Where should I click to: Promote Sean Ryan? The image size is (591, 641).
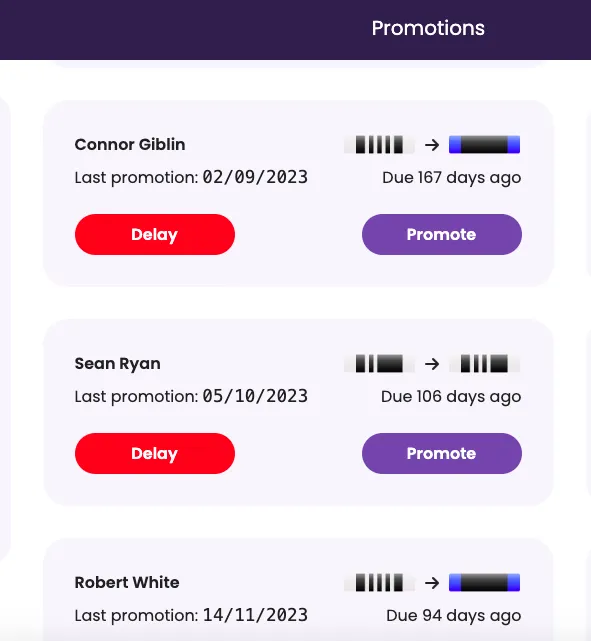pos(441,453)
